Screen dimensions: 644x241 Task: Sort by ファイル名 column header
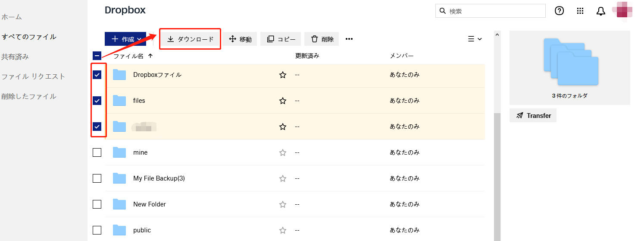[x=128, y=56]
